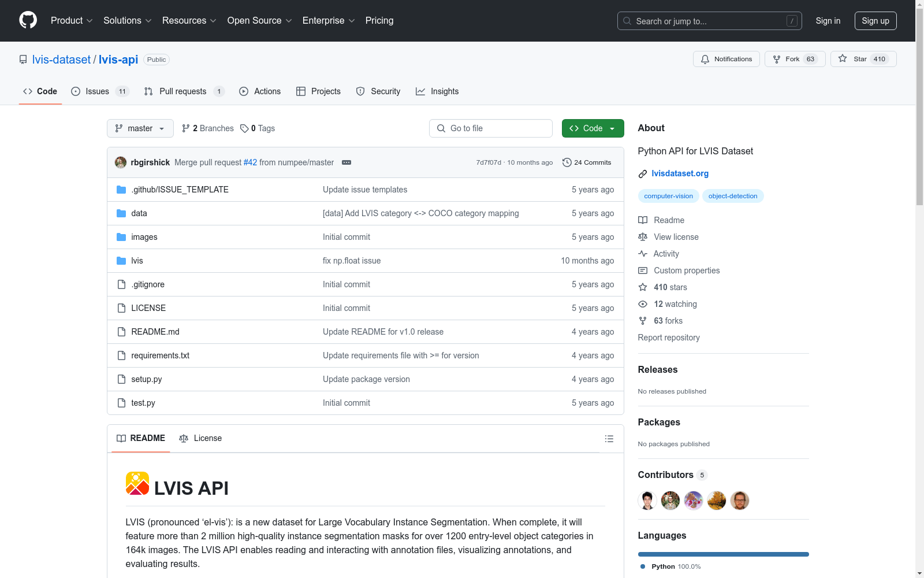Expand commit message ellipsis
Viewport: 924px width, 578px height.
pyautogui.click(x=346, y=162)
